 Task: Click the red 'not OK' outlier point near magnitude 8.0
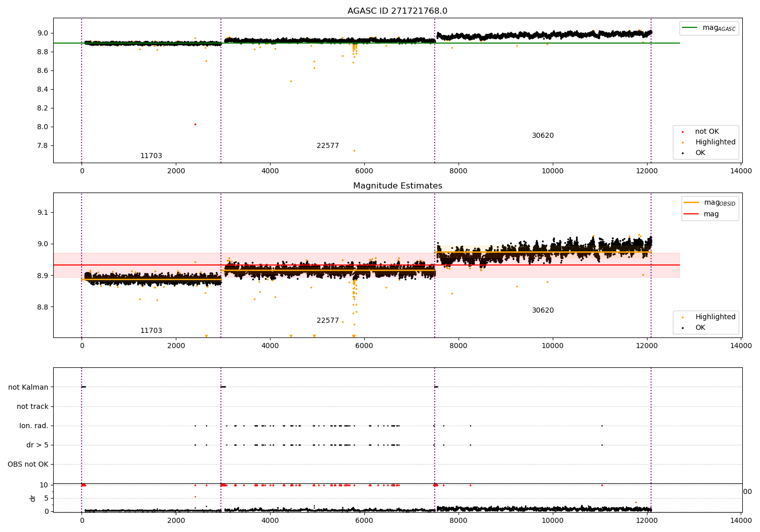click(x=195, y=124)
